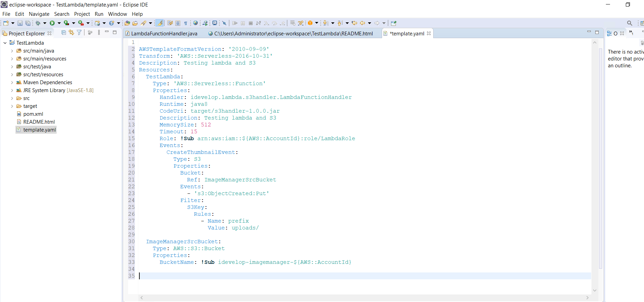
Task: Collapse All in Project Explorer
Action: [x=64, y=32]
